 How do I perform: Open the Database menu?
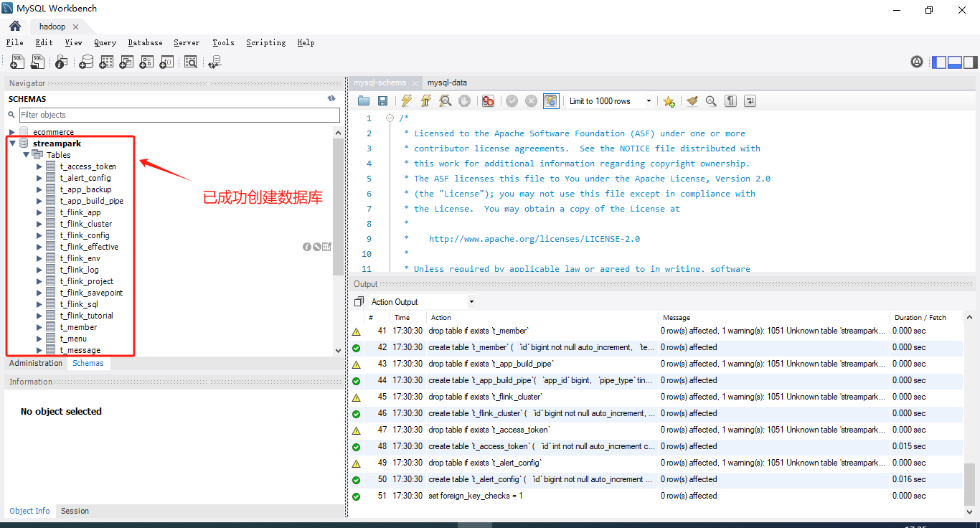point(145,42)
